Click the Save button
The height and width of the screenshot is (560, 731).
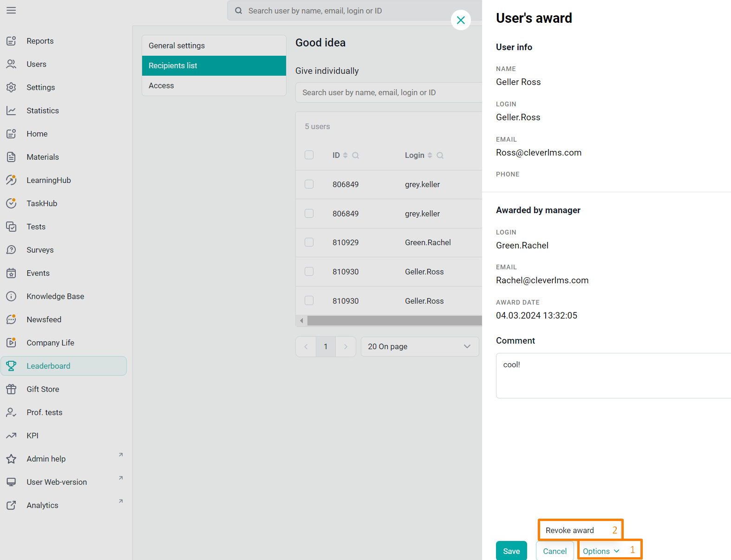pos(511,551)
